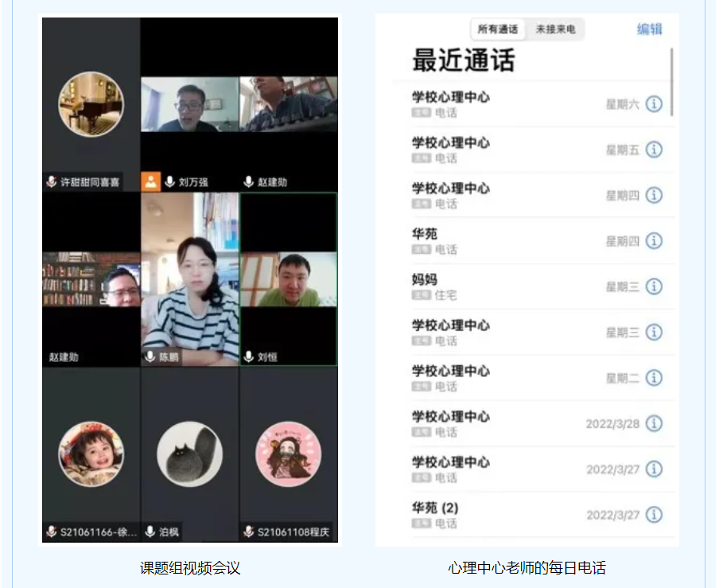Click the date 2022/3/28
The image size is (719, 588).
click(x=612, y=424)
